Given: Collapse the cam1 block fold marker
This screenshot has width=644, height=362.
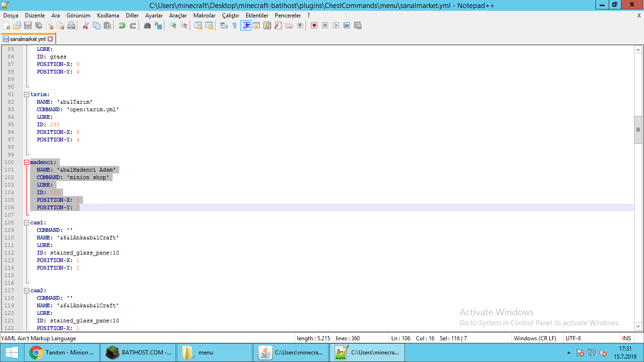Looking at the screenshot, I should 27,222.
